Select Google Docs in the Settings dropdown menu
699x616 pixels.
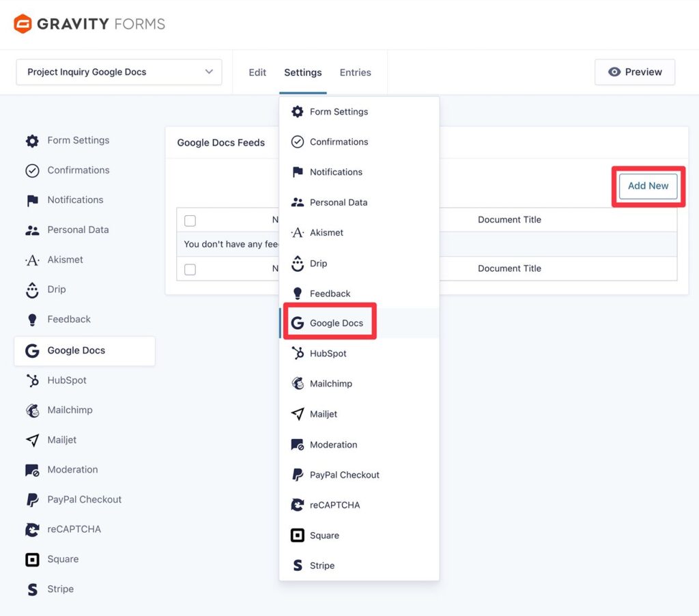coord(359,323)
